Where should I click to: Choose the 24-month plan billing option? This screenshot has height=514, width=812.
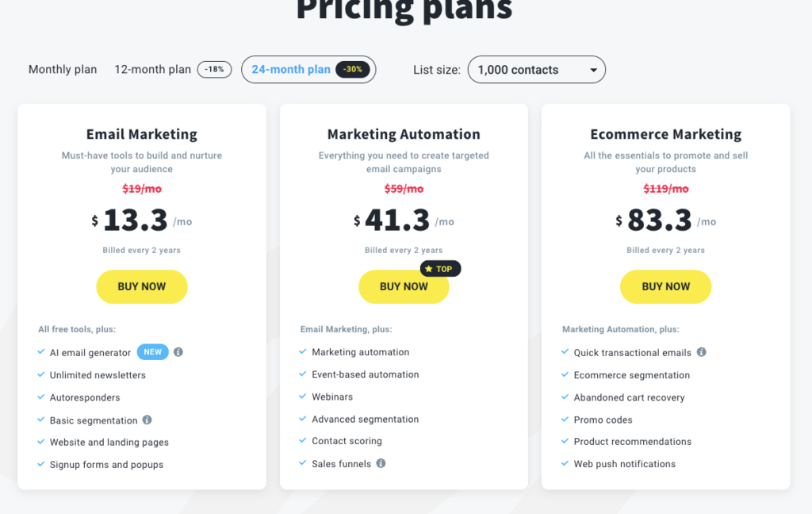(291, 70)
